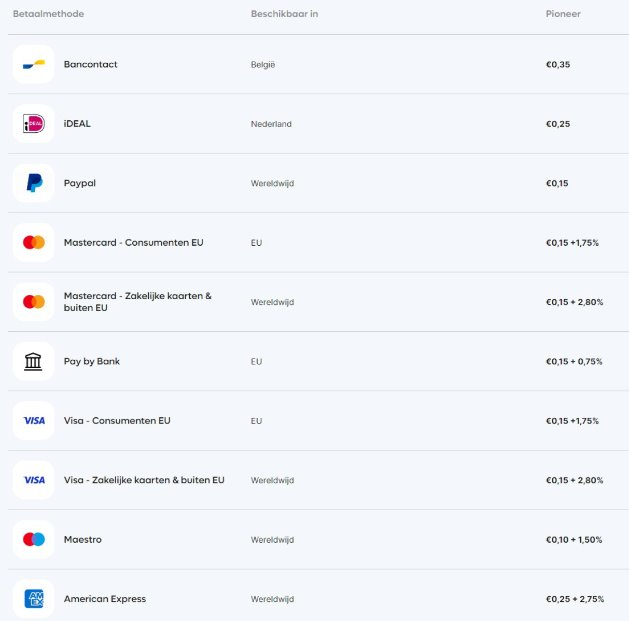Click the PayPal logo icon

(33, 183)
